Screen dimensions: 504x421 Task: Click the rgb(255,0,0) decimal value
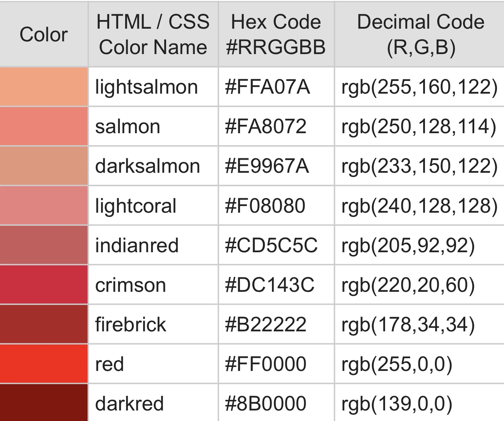pyautogui.click(x=397, y=364)
